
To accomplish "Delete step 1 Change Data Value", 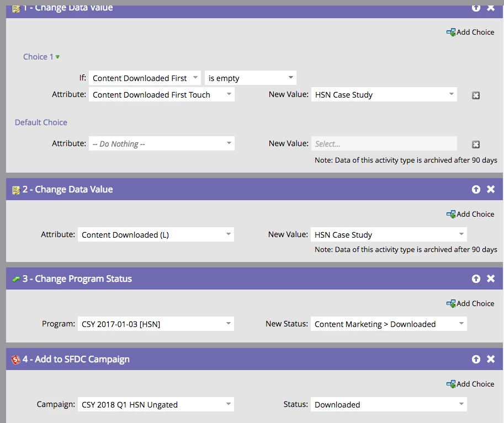I will coord(491,8).
